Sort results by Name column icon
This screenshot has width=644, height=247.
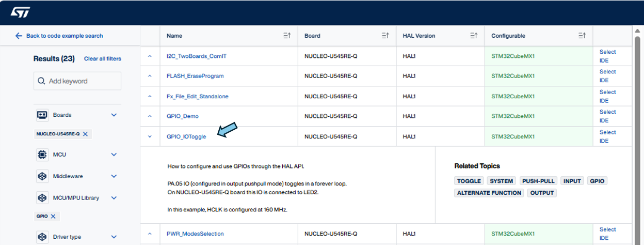click(287, 36)
